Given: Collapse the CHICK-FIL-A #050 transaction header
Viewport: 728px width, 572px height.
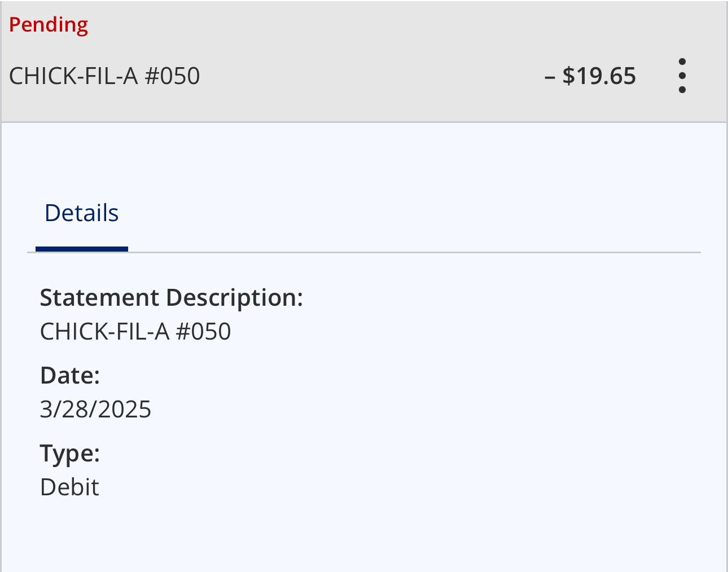Looking at the screenshot, I should [104, 76].
